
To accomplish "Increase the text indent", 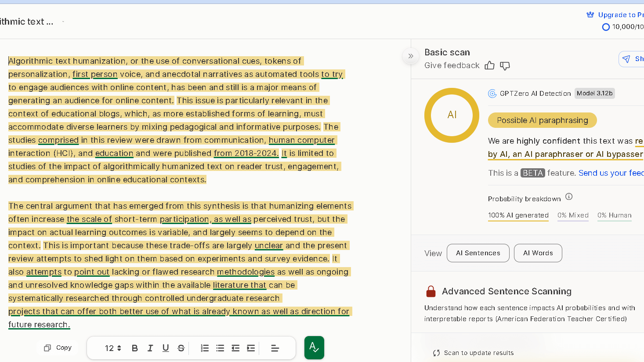I will click(251, 348).
